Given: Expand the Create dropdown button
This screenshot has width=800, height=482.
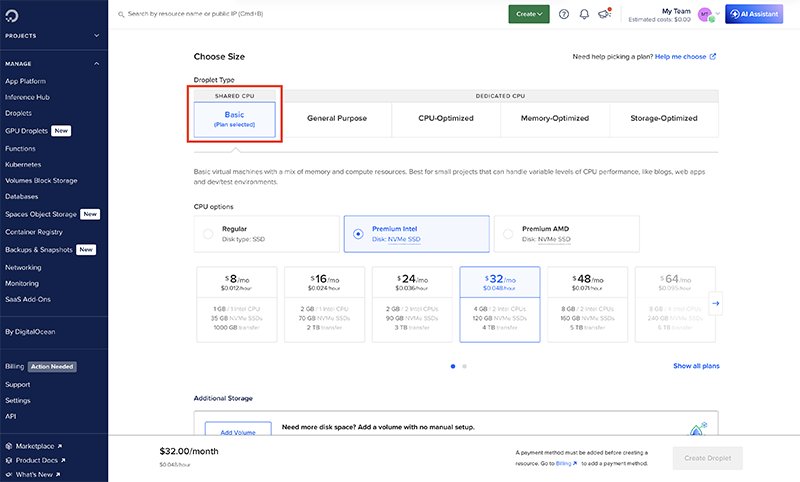Looking at the screenshot, I should point(529,14).
